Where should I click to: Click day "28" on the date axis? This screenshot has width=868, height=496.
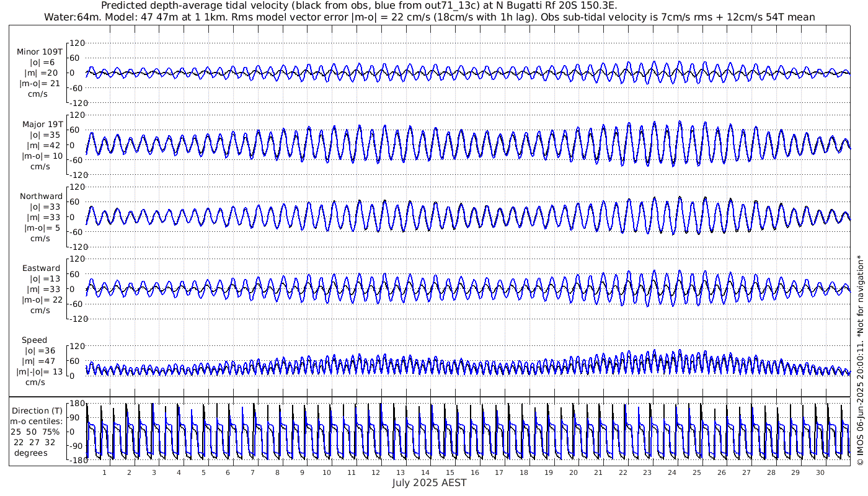click(x=771, y=472)
